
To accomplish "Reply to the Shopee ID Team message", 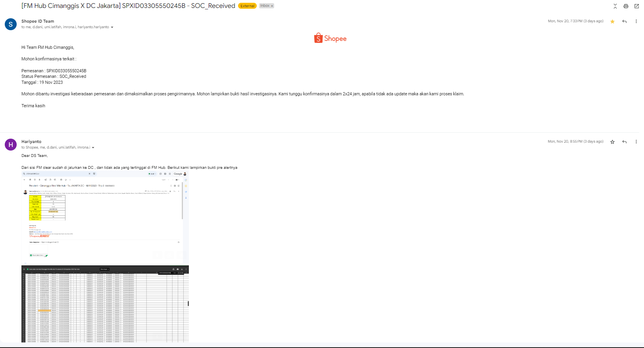I will pos(625,21).
